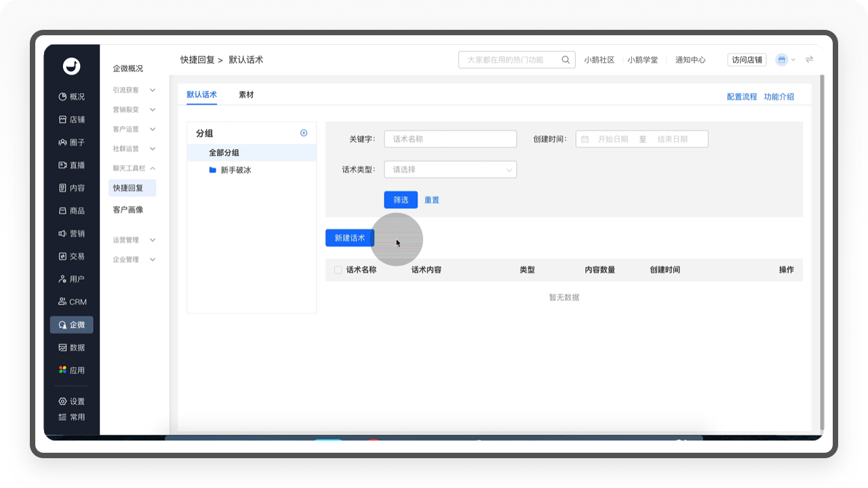The height and width of the screenshot is (488, 868).
Task: Click 新建话术 button
Action: [350, 238]
